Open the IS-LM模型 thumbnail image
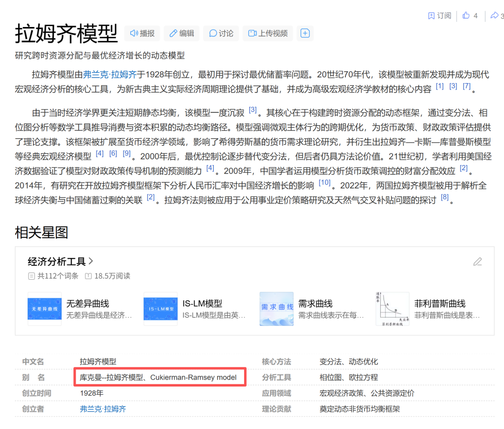This screenshot has height=429, width=504. click(x=161, y=309)
